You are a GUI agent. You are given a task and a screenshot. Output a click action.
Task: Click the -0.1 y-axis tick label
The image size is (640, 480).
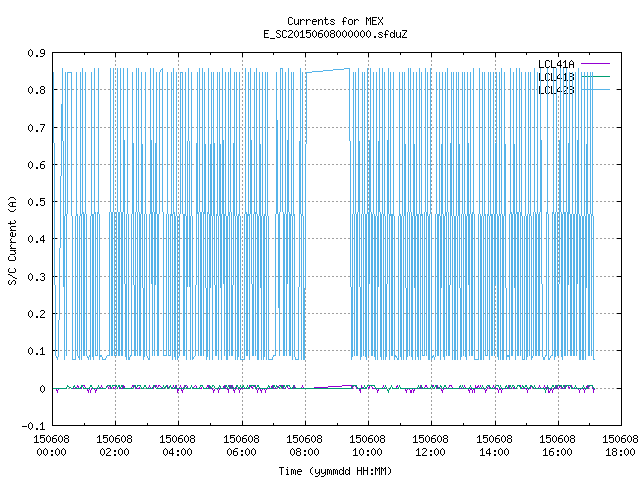click(33, 426)
